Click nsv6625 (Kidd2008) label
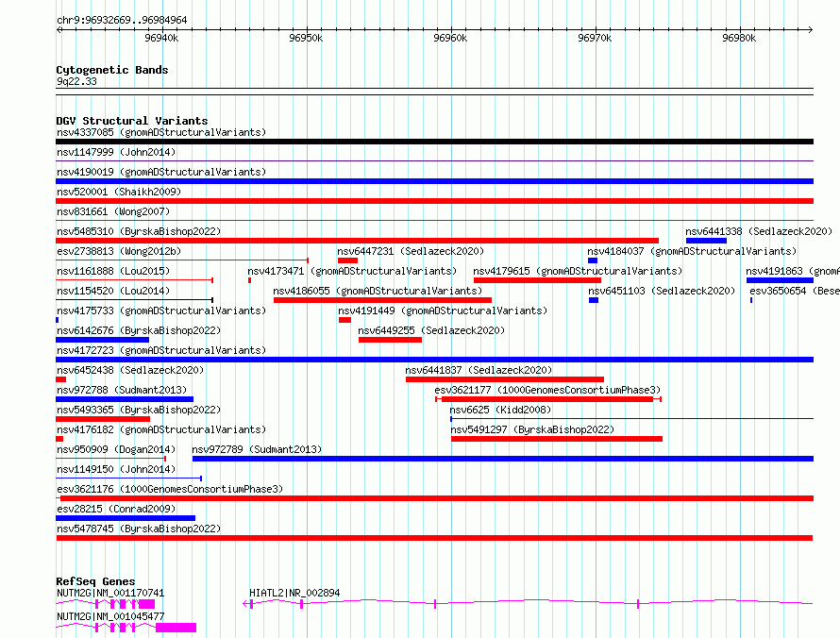The width and height of the screenshot is (840, 638). coord(500,410)
